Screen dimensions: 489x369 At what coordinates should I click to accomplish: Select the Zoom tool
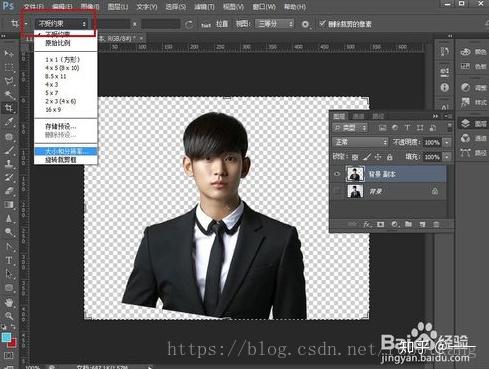[x=9, y=316]
